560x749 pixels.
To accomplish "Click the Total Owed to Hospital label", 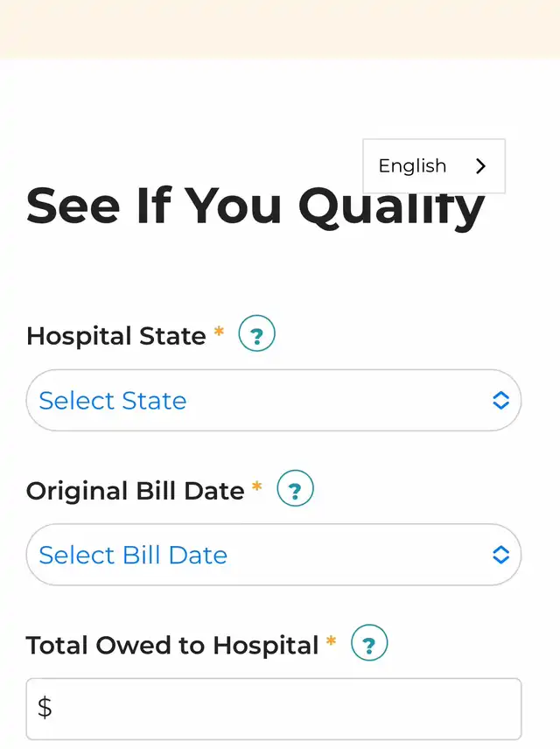I will (172, 646).
